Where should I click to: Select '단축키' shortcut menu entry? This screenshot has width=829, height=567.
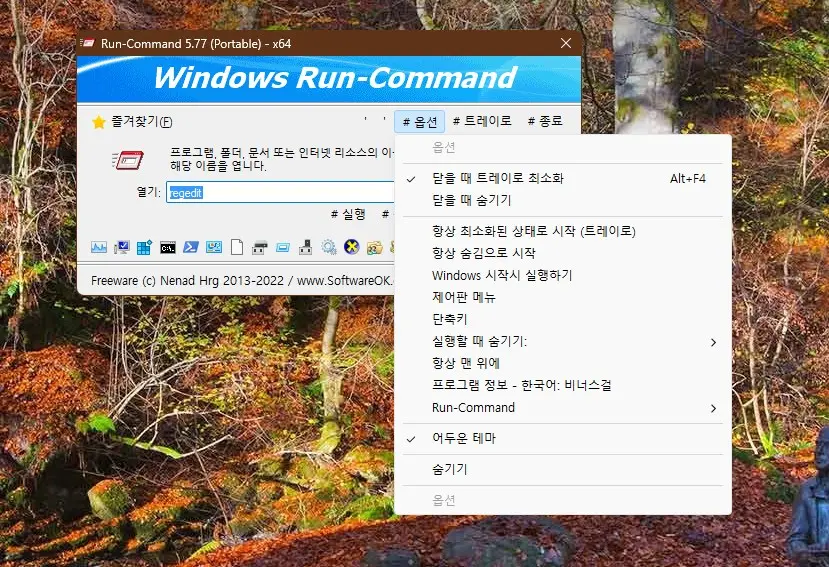[x=563, y=319]
